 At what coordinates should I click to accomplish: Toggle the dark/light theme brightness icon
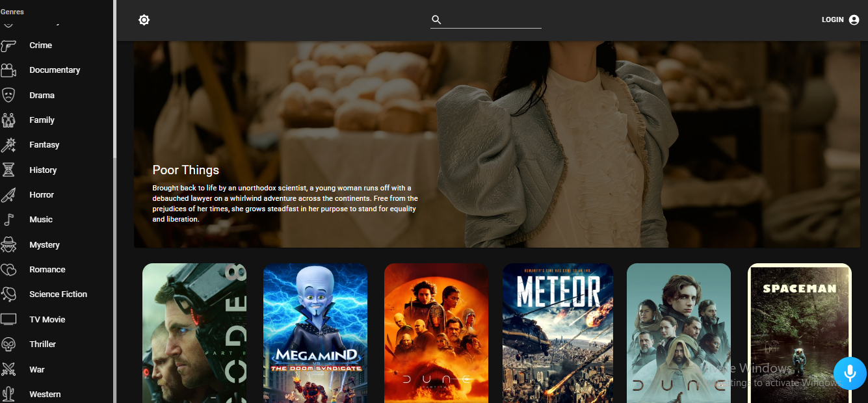pos(144,20)
